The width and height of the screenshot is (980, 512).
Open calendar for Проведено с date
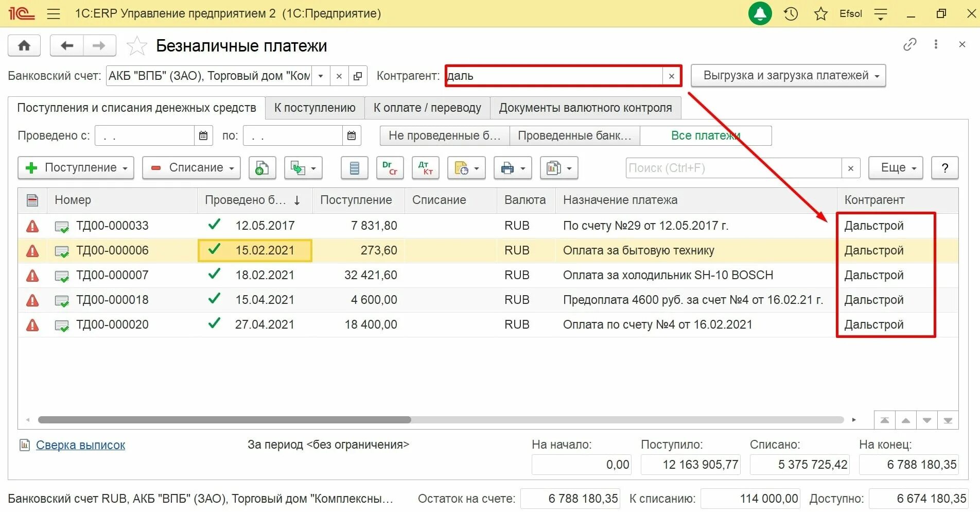[203, 135]
